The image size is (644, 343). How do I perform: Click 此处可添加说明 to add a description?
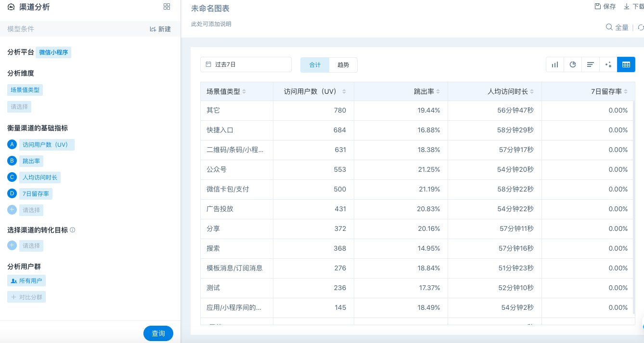point(211,24)
